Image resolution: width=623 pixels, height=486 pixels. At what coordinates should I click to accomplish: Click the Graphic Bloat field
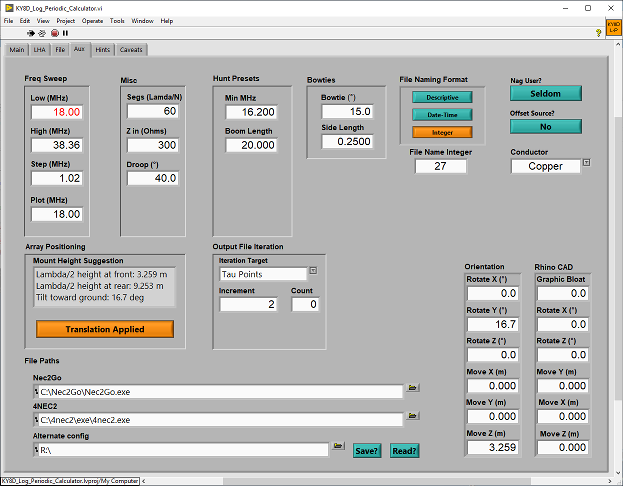[563, 293]
